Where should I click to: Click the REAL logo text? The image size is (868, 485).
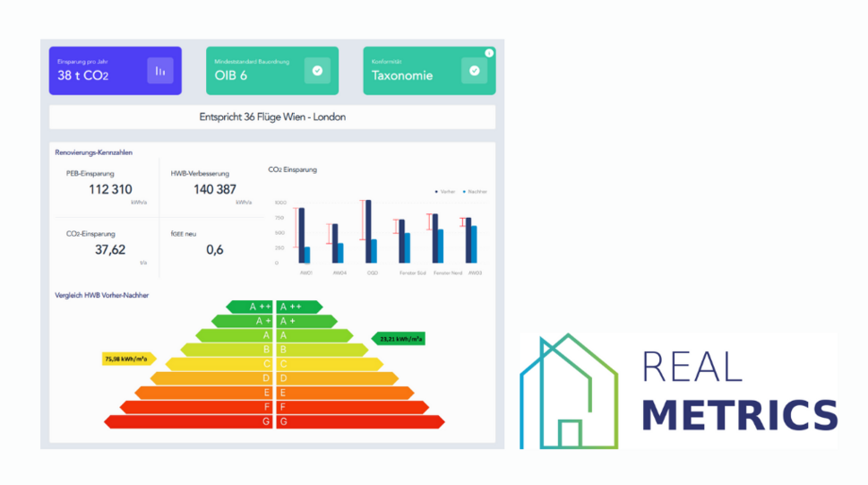(x=692, y=367)
